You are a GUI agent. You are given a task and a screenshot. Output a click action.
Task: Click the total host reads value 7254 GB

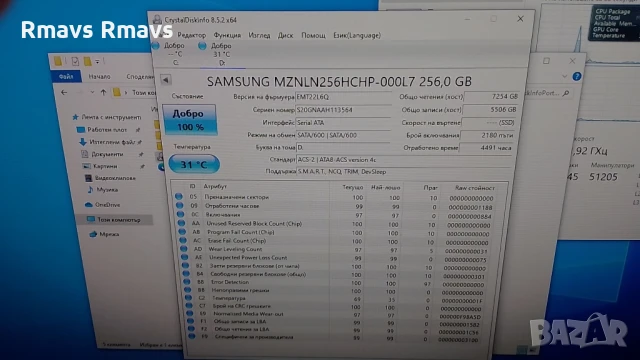coord(491,97)
